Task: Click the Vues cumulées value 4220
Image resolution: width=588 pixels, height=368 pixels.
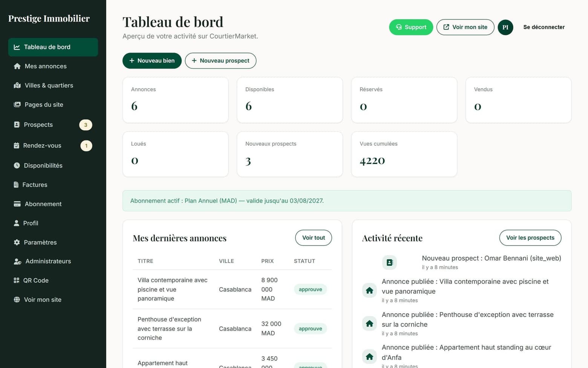Action: pos(372,161)
